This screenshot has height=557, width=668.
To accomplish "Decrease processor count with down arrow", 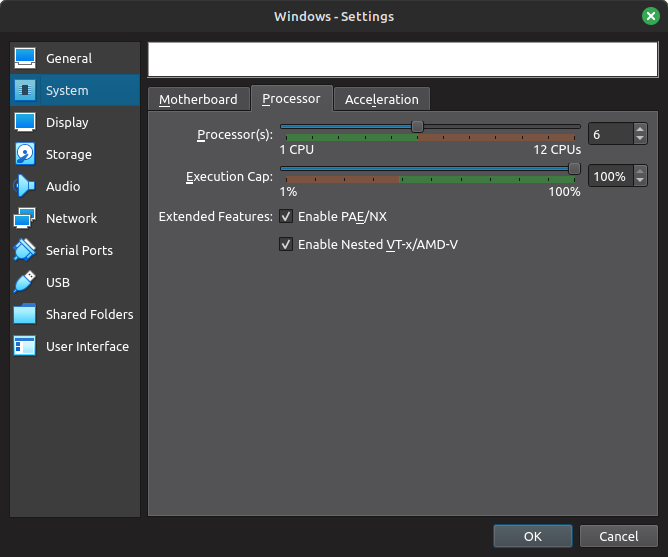I will [640, 139].
